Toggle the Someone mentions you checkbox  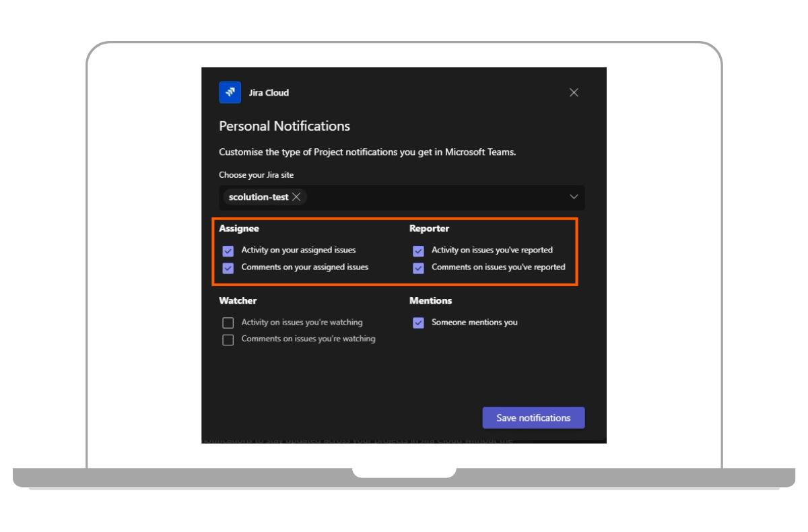[418, 323]
